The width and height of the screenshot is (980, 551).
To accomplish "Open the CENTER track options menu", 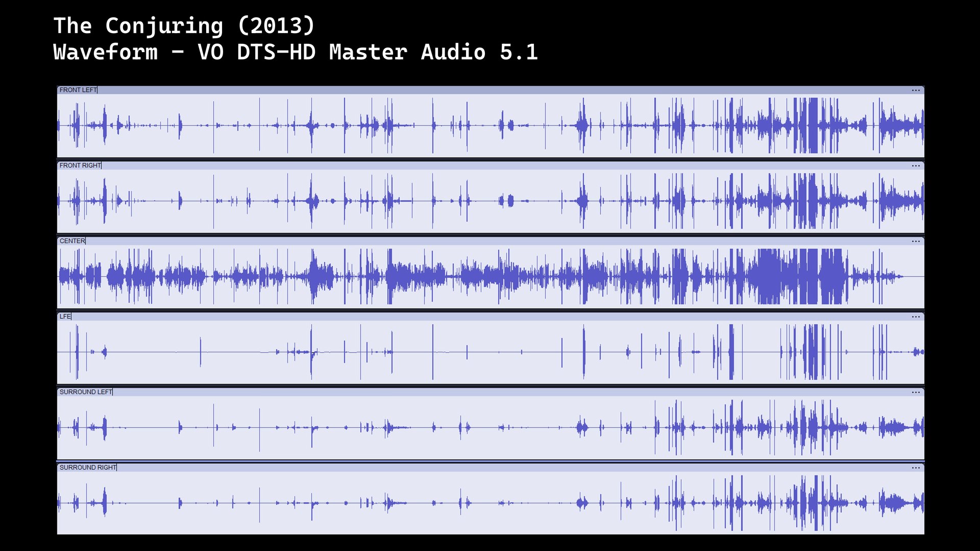I will 916,241.
